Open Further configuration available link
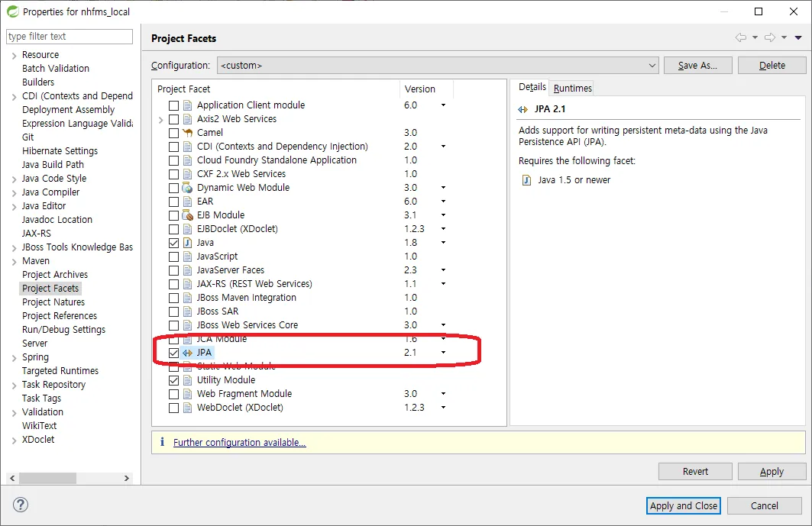812x526 pixels. 239,442
